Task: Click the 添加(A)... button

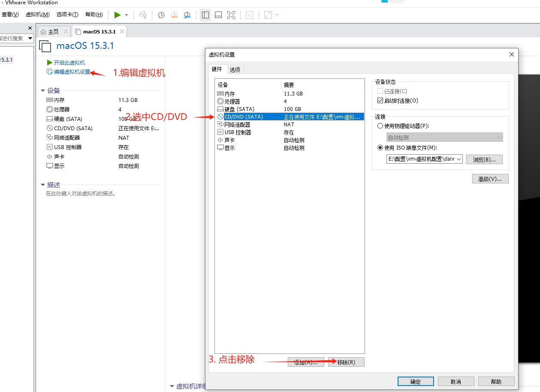Action: coord(306,362)
